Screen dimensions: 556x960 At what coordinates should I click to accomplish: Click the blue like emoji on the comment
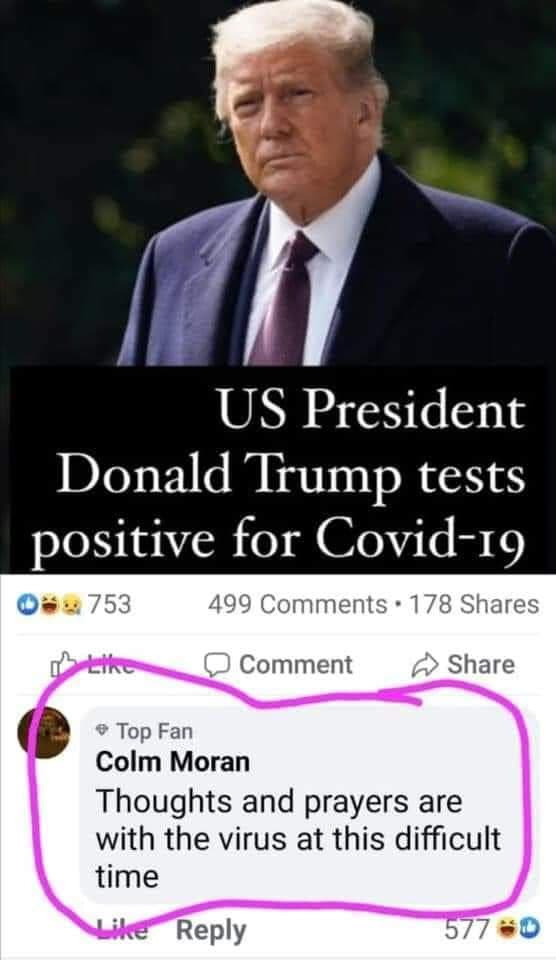[x=530, y=930]
